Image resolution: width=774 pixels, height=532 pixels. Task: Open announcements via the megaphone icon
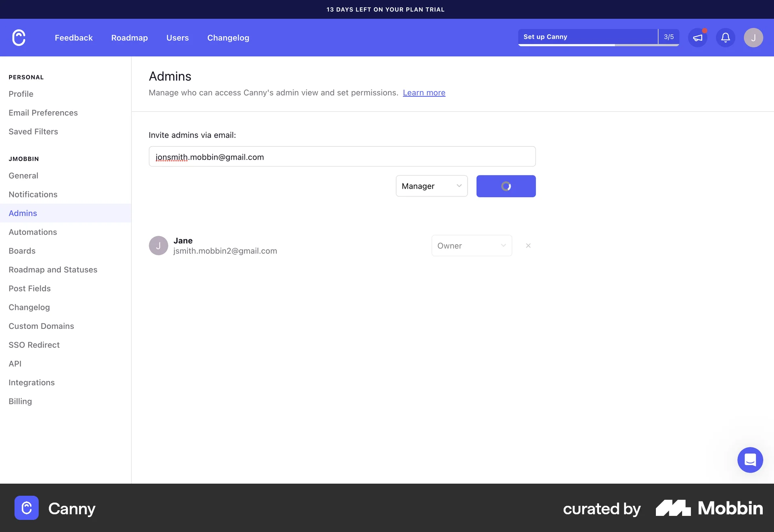[698, 37]
